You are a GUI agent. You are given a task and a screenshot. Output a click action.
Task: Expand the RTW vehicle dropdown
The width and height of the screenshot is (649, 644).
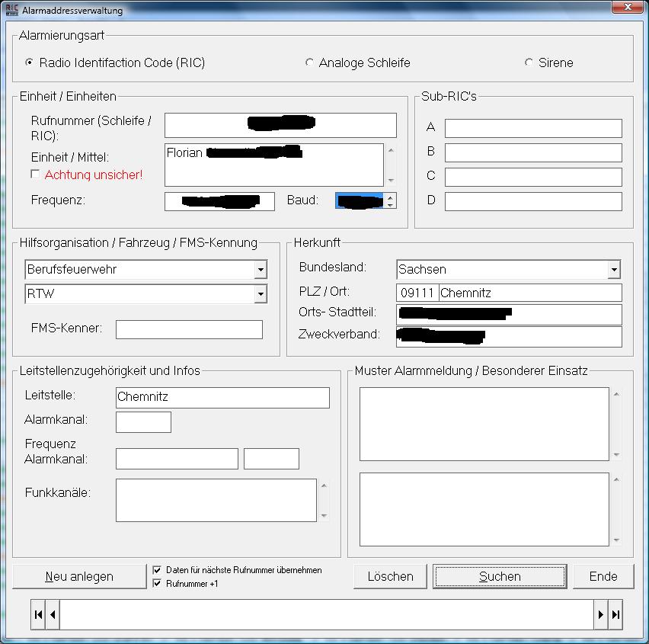click(261, 293)
